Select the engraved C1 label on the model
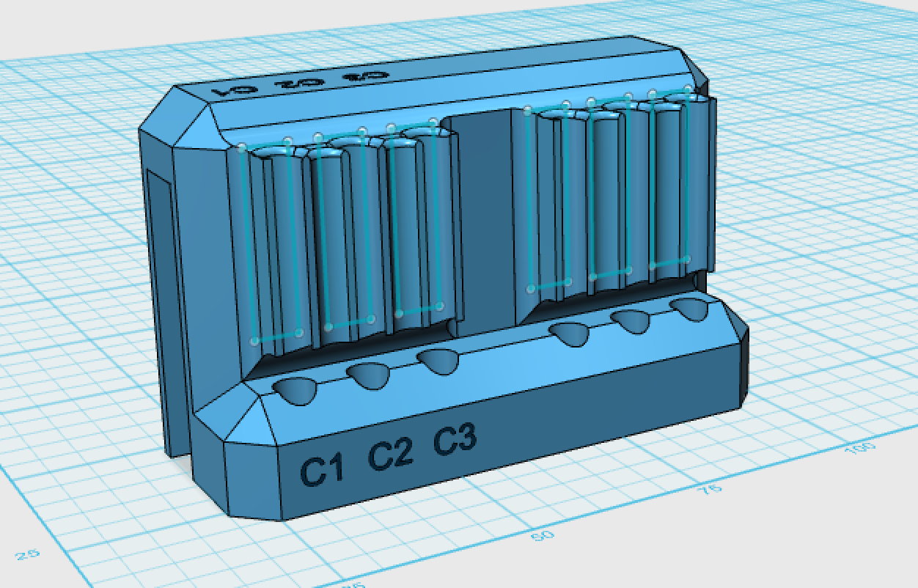 pyautogui.click(x=323, y=471)
